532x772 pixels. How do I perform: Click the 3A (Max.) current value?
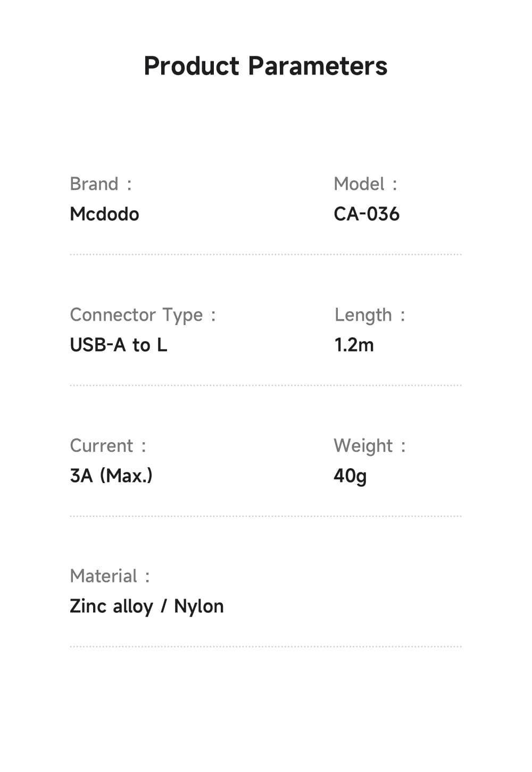(111, 475)
